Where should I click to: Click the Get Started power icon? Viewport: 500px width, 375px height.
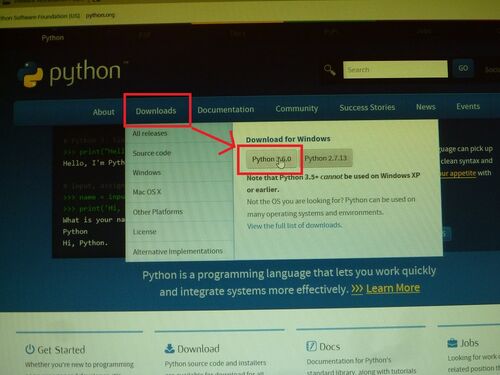(30, 349)
